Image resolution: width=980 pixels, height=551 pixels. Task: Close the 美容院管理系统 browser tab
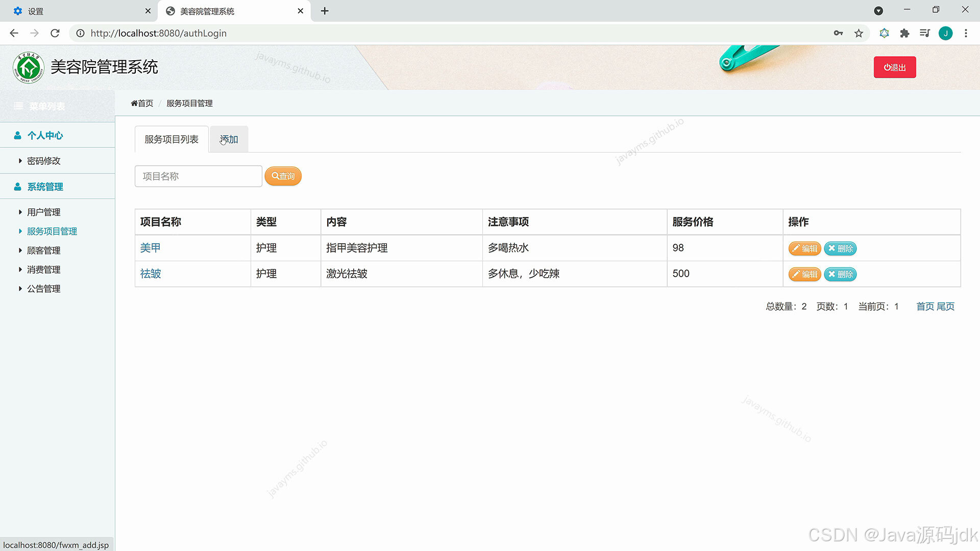[300, 11]
